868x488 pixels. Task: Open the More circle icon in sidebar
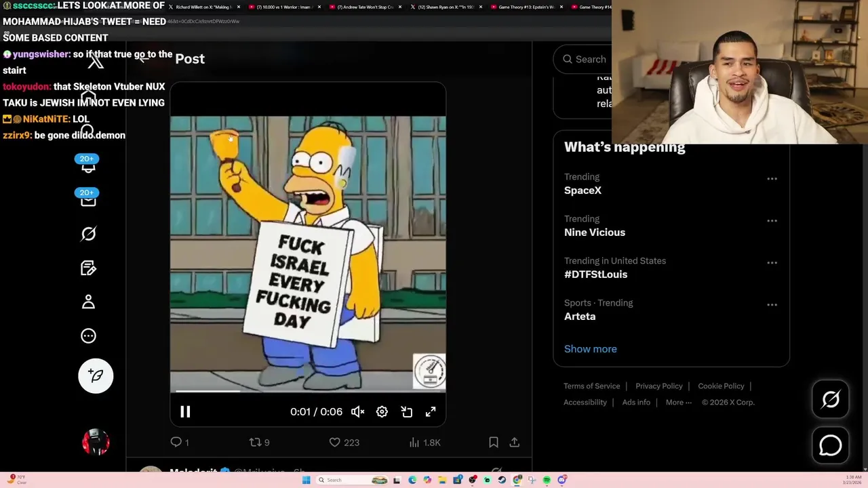[88, 335]
